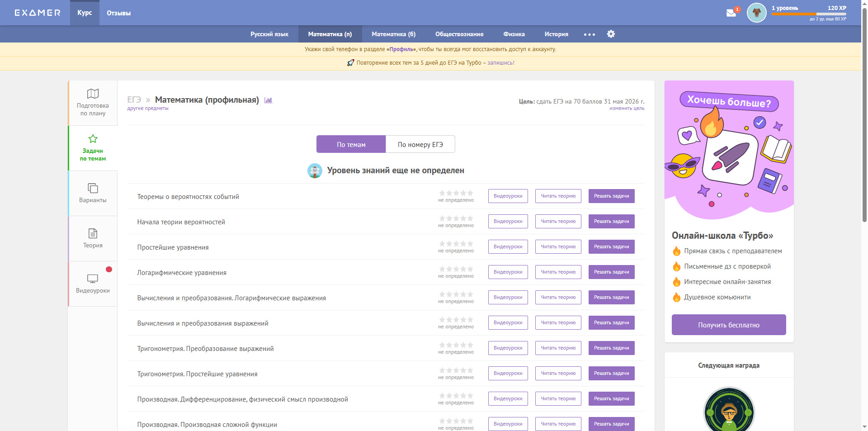The width and height of the screenshot is (868, 431).
Task: Click другие предметы link
Action: [148, 108]
